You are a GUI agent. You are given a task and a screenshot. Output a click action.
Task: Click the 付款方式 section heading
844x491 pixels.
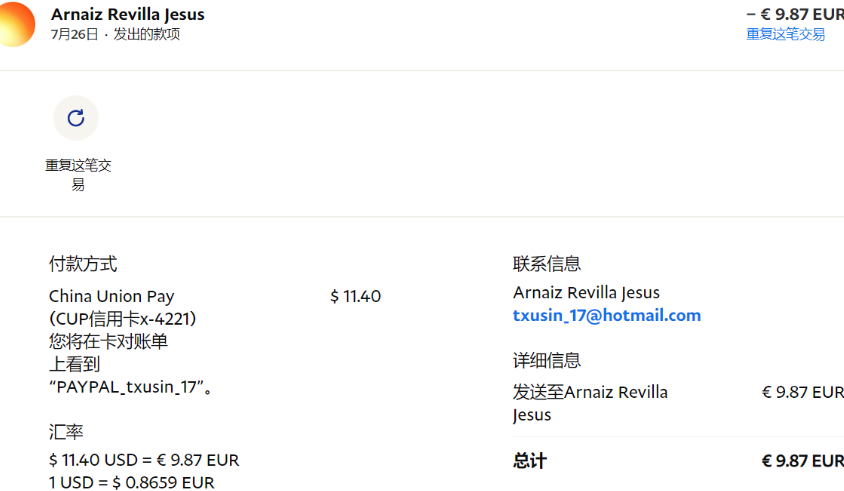tap(83, 264)
